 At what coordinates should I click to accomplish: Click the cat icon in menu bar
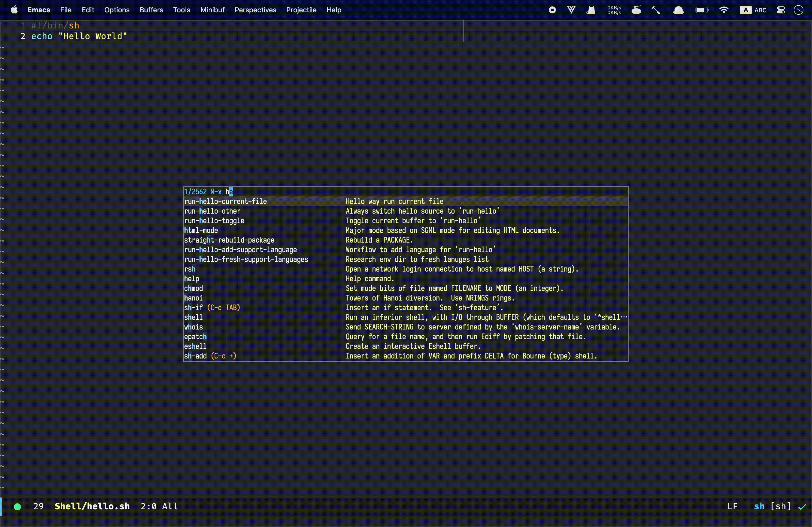click(591, 10)
